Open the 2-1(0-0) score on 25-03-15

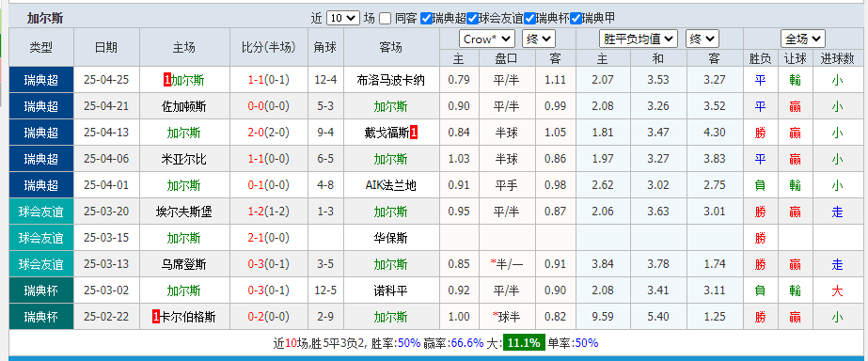tap(268, 238)
